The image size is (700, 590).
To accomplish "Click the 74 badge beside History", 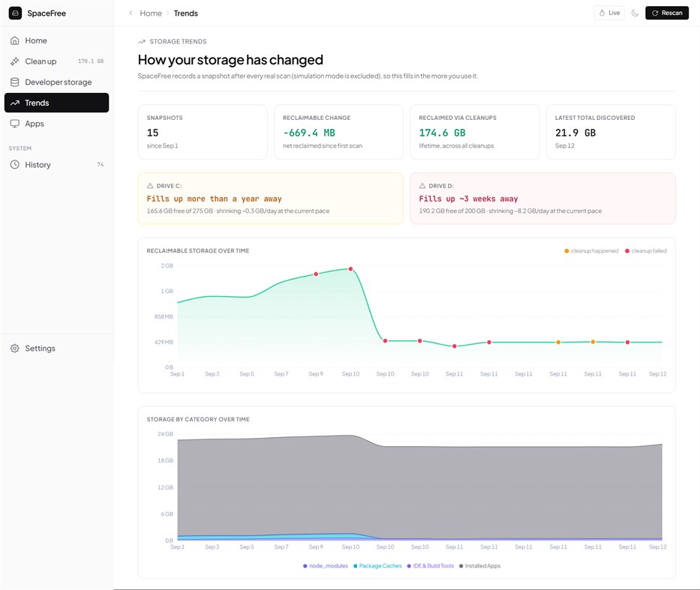I will point(101,165).
